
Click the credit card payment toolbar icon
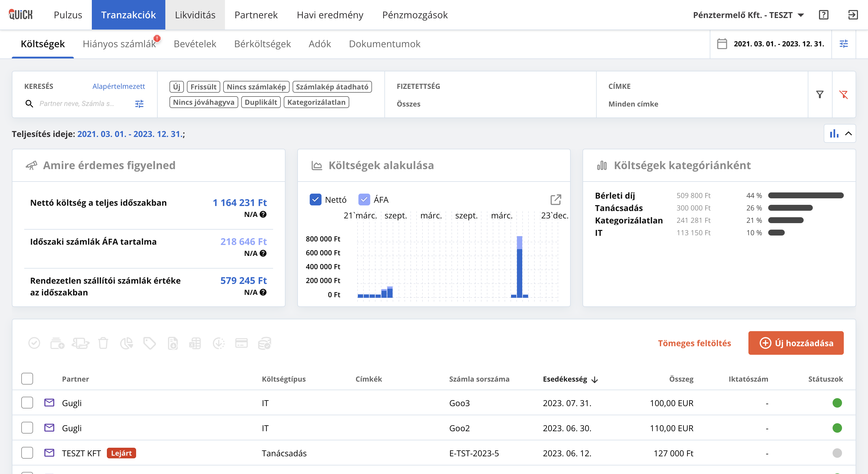coord(241,343)
